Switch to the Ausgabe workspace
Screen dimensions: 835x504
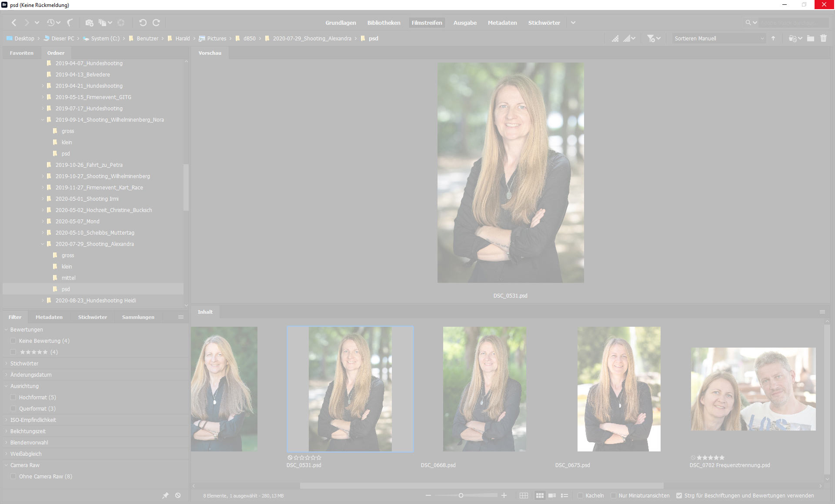click(465, 23)
